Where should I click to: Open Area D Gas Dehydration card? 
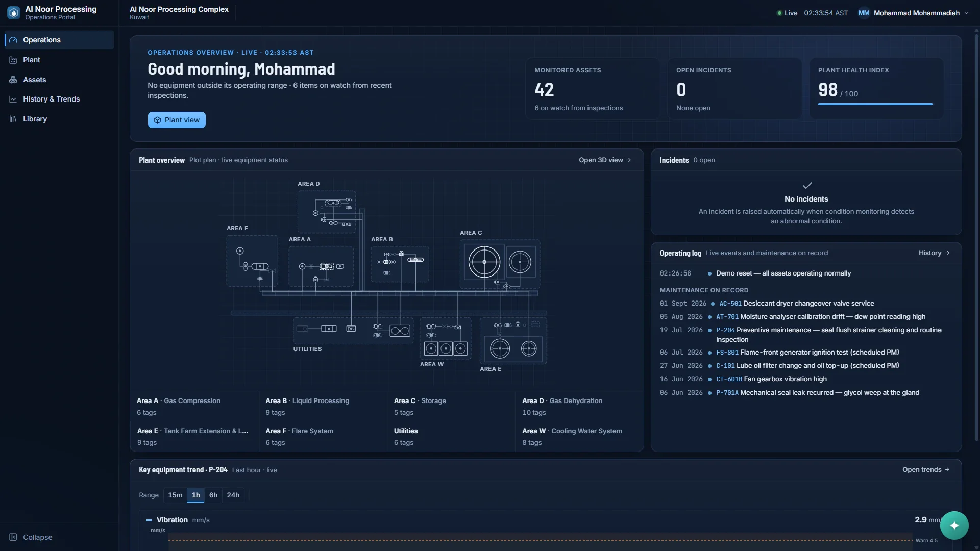tap(579, 407)
